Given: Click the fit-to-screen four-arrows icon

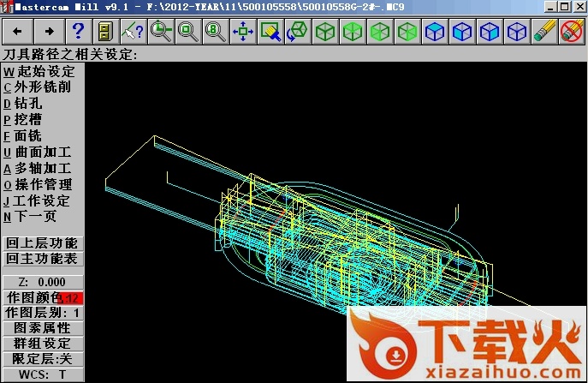Looking at the screenshot, I should tap(242, 31).
